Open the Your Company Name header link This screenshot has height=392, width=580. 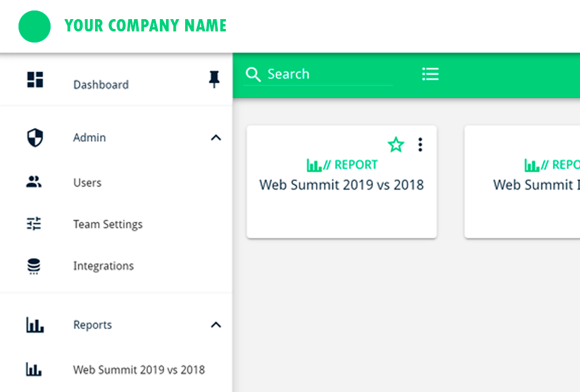(x=146, y=25)
